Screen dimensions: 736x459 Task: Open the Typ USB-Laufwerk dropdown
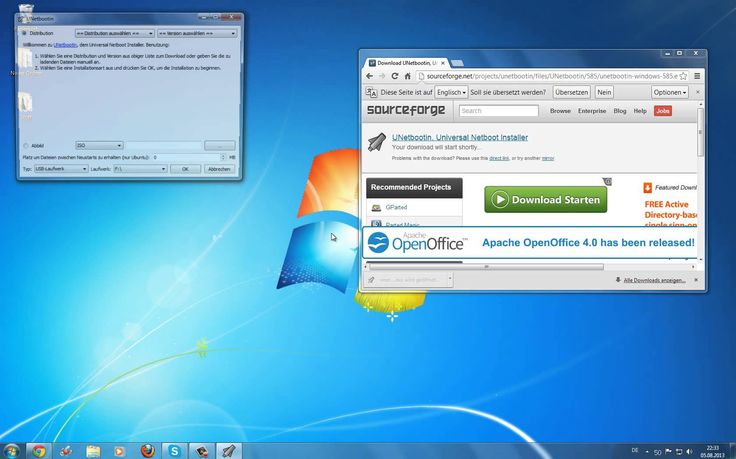point(61,168)
